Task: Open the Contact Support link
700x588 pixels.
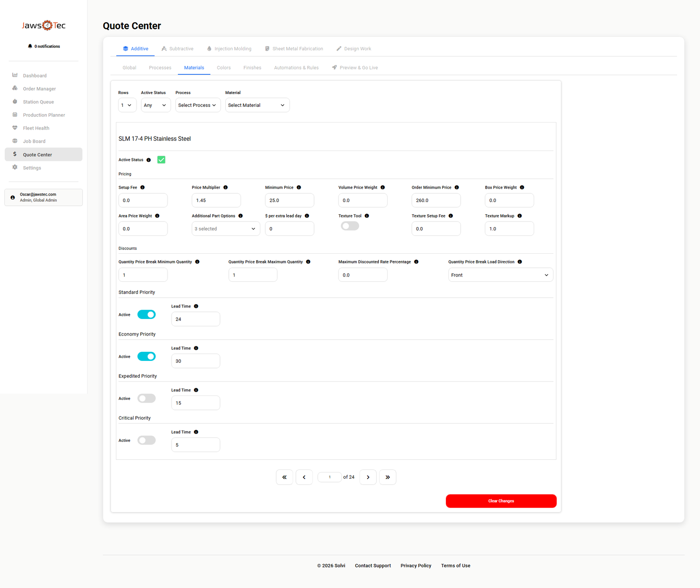Action: [x=373, y=566]
